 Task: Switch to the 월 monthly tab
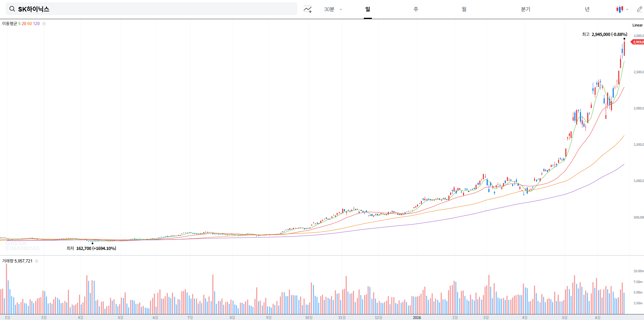click(464, 9)
